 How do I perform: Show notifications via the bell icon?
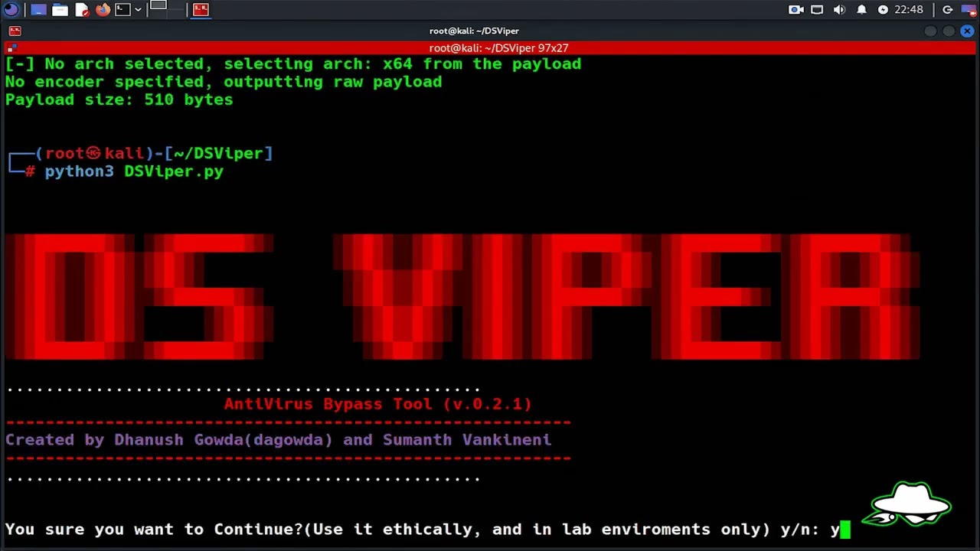[x=861, y=10]
